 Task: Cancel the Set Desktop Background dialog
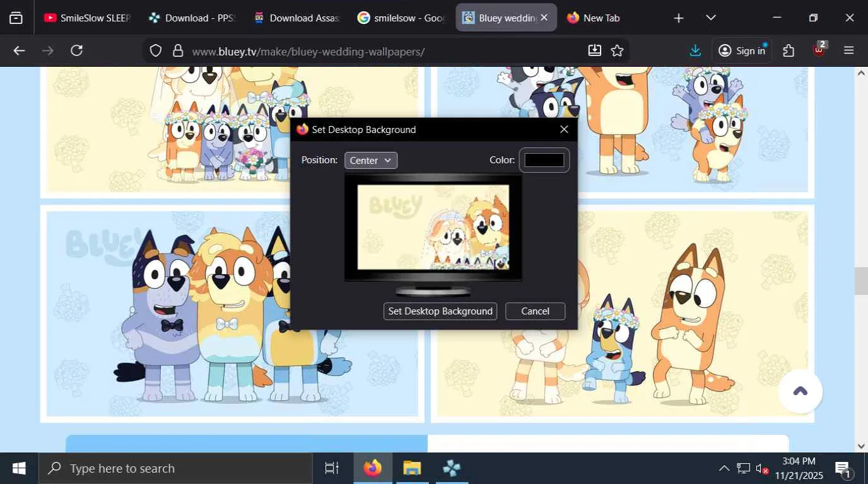pos(536,311)
